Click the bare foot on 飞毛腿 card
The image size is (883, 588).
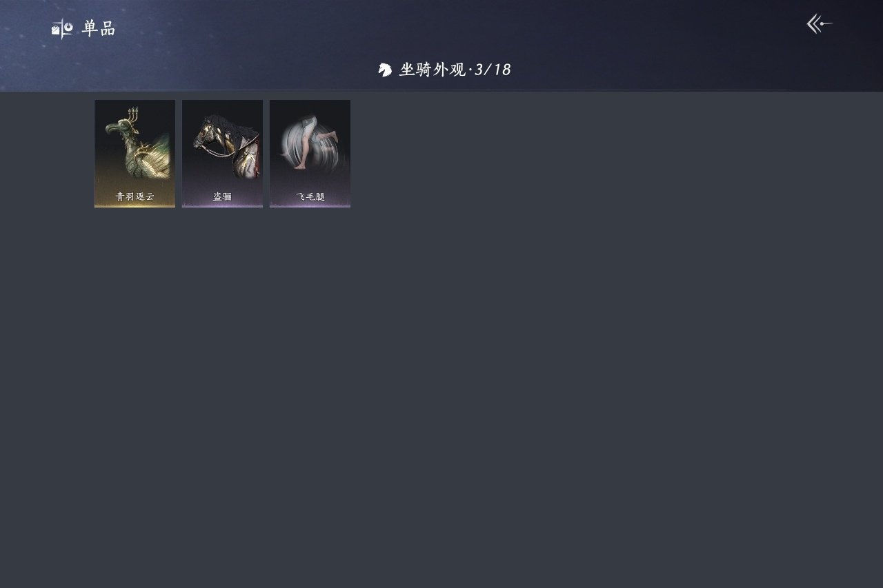tap(298, 166)
